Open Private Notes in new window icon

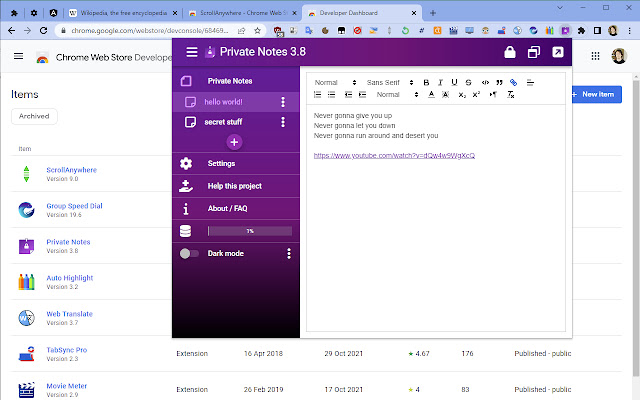click(x=534, y=52)
